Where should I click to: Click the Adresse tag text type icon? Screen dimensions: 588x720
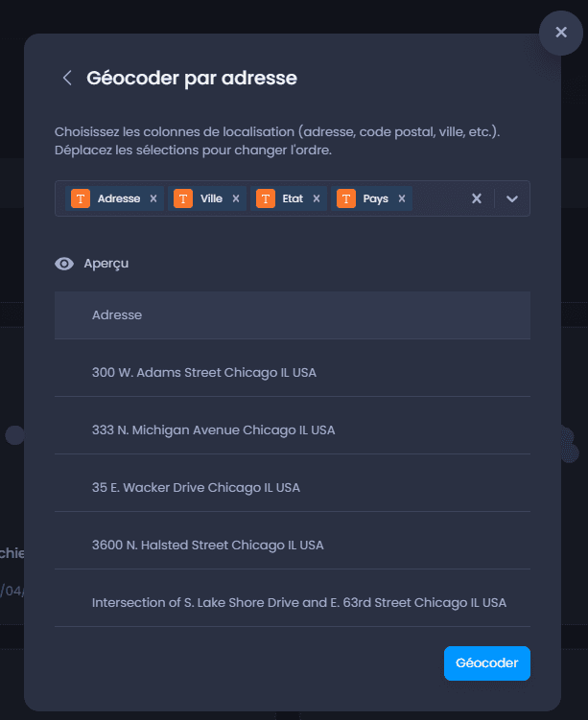[x=81, y=198]
